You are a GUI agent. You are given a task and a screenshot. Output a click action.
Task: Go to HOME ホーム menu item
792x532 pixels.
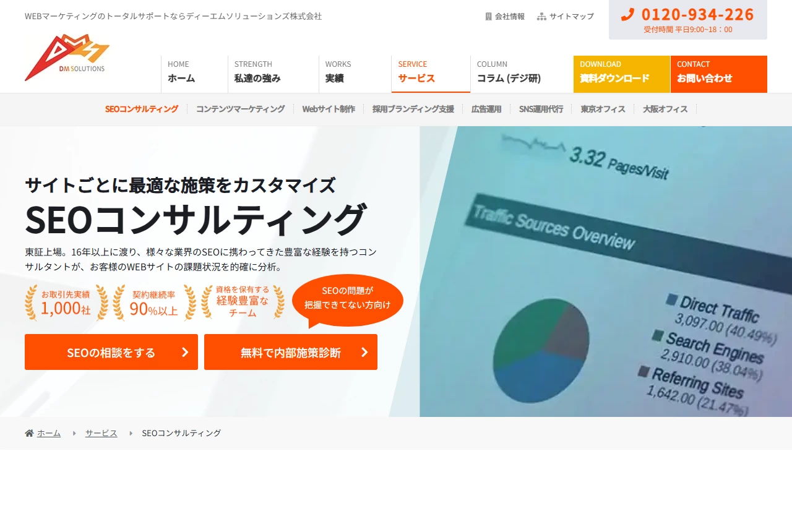point(194,74)
